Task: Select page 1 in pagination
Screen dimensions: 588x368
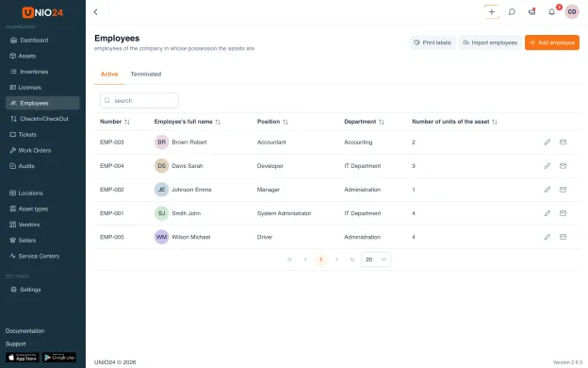Action: (x=321, y=259)
